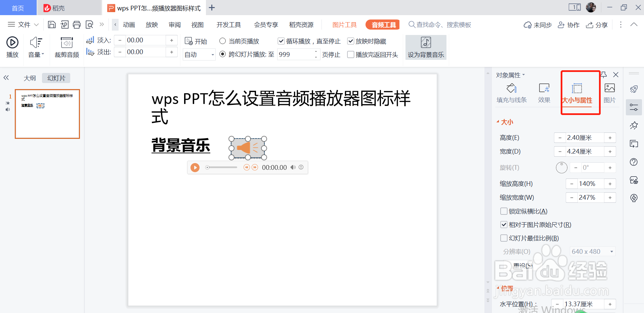Click the fast-forward button in the audio player
644x313 pixels.
tap(255, 167)
